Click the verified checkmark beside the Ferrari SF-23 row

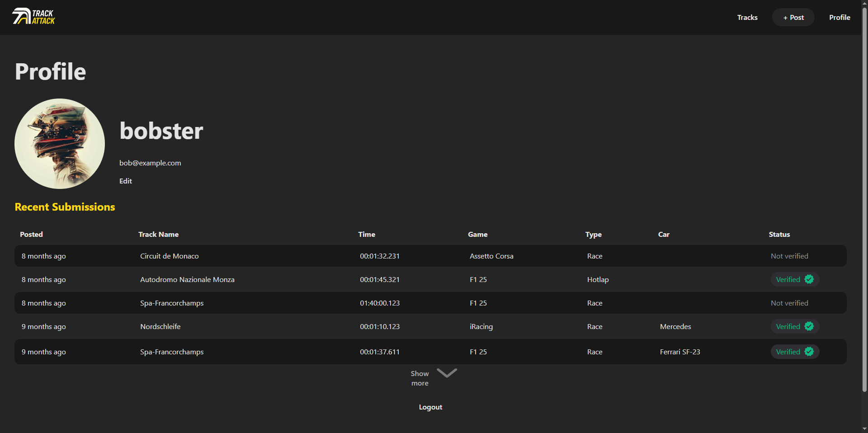(x=810, y=352)
